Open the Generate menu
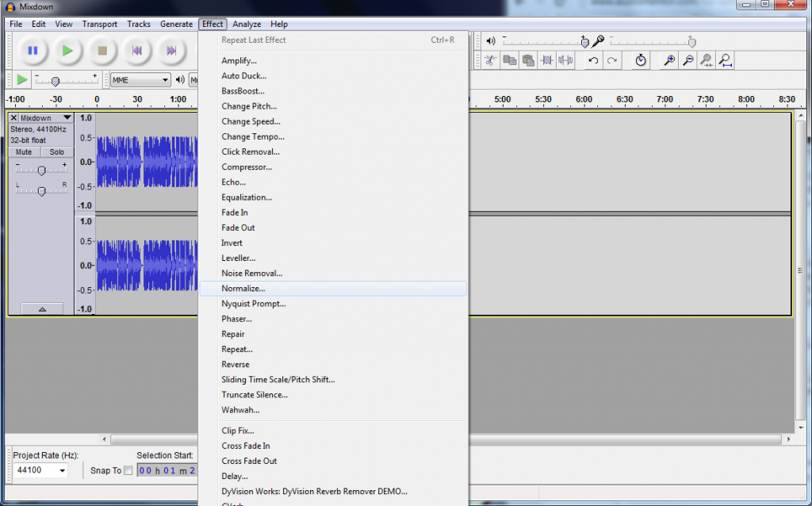This screenshot has height=506, width=812. pos(176,24)
